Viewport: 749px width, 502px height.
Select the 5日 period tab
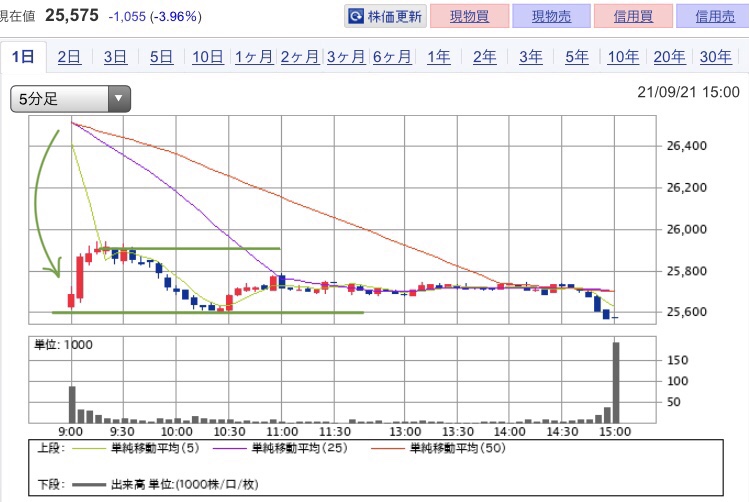click(161, 57)
